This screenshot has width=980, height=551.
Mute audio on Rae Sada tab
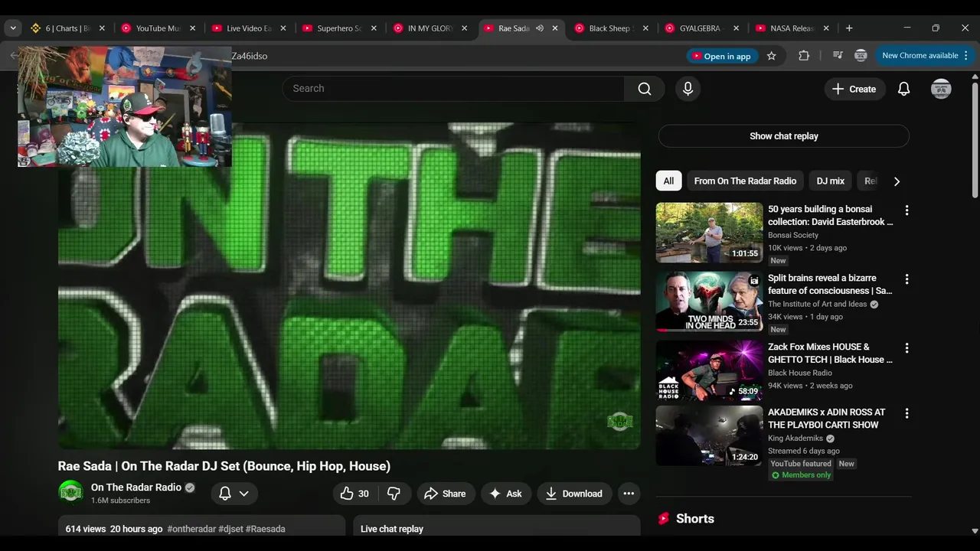(539, 28)
